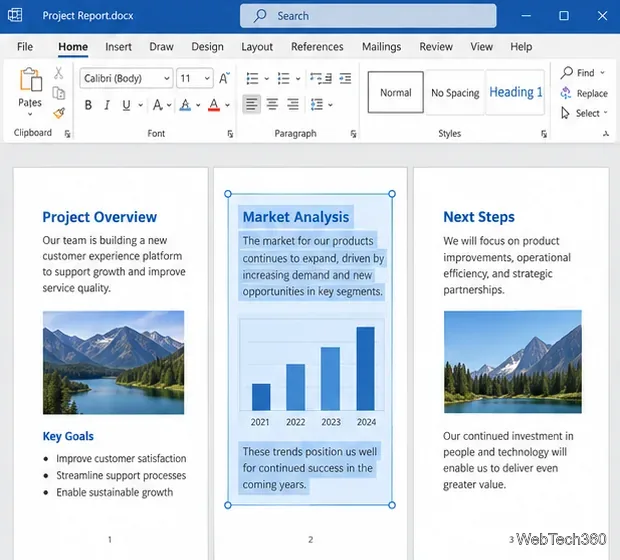The height and width of the screenshot is (560, 620).
Task: Click the Decrease Indent icon
Action: [321, 78]
